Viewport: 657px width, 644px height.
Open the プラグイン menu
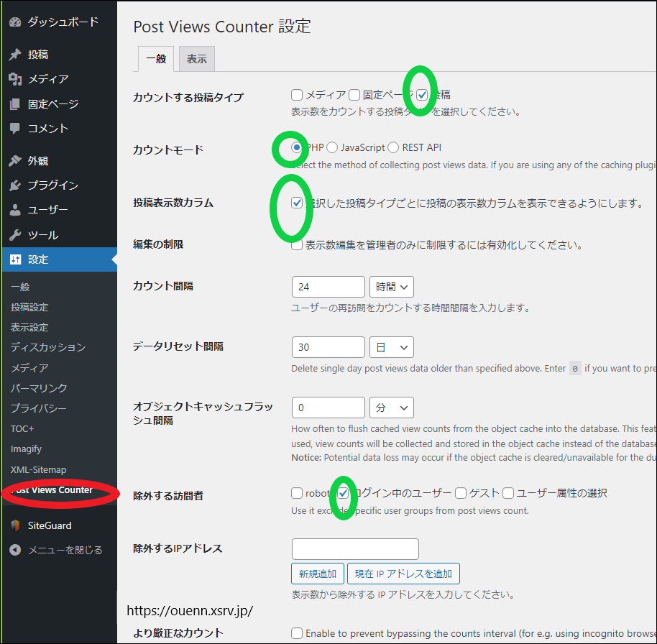pos(59,185)
